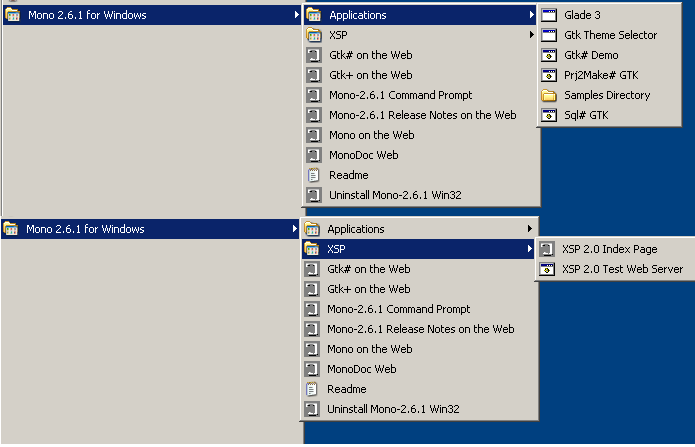Expand the submenu arrow on highlighted Applications

[x=532, y=15]
